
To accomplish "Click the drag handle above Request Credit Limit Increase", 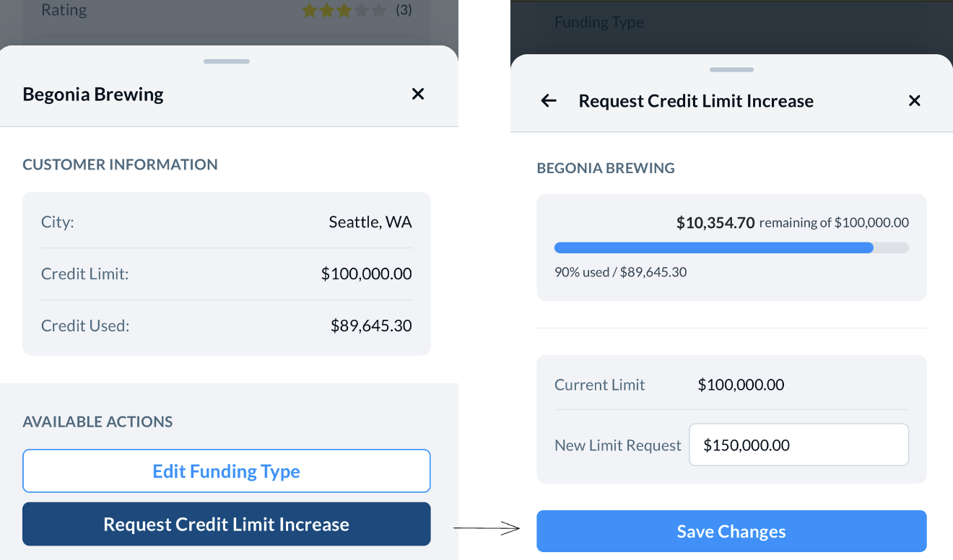I will point(731,70).
